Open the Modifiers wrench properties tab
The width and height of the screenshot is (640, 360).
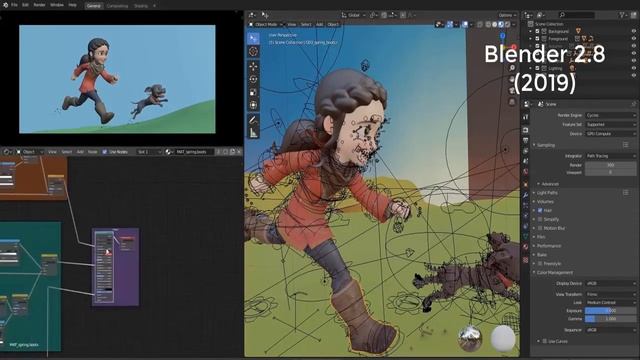point(526,195)
